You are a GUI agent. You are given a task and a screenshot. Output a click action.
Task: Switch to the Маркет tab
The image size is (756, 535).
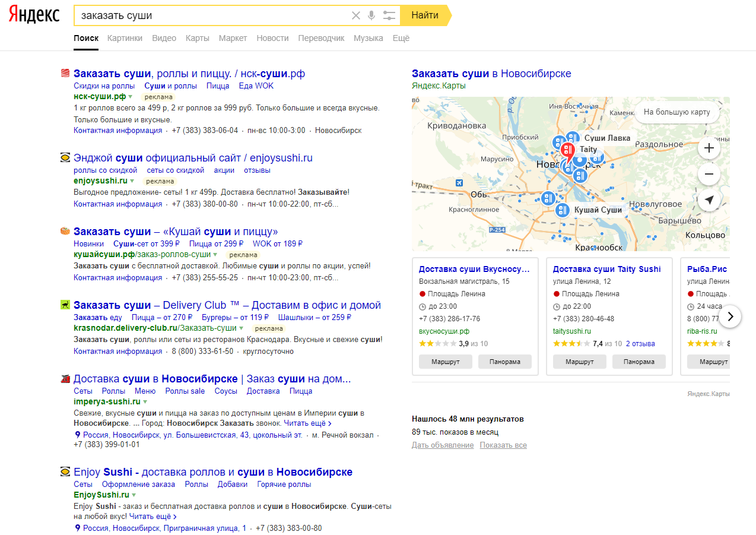[233, 38]
